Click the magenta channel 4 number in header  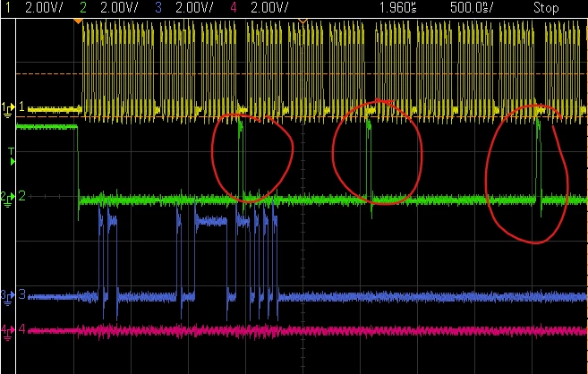[234, 8]
